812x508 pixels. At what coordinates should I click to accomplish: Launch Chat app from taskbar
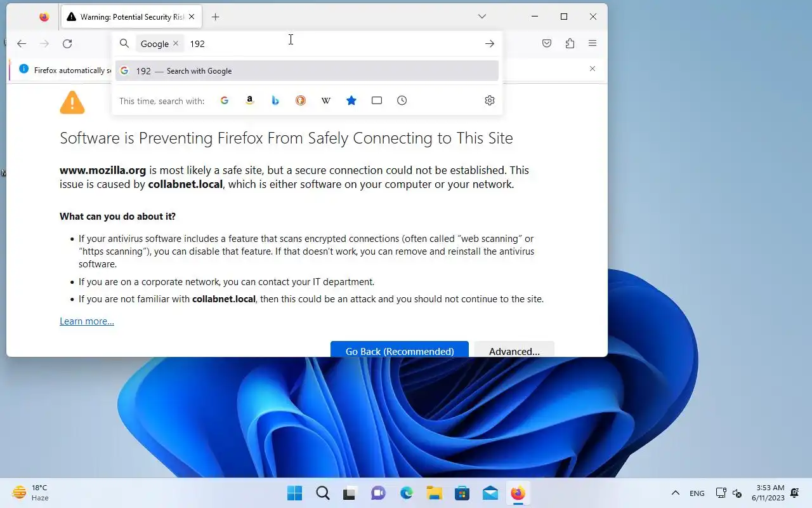pyautogui.click(x=379, y=493)
